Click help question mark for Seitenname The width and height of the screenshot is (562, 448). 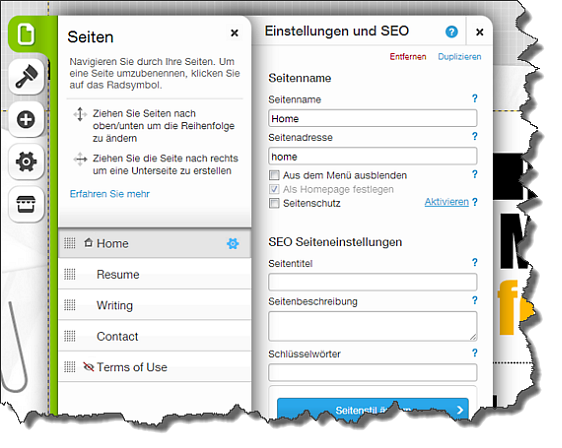coord(475,99)
